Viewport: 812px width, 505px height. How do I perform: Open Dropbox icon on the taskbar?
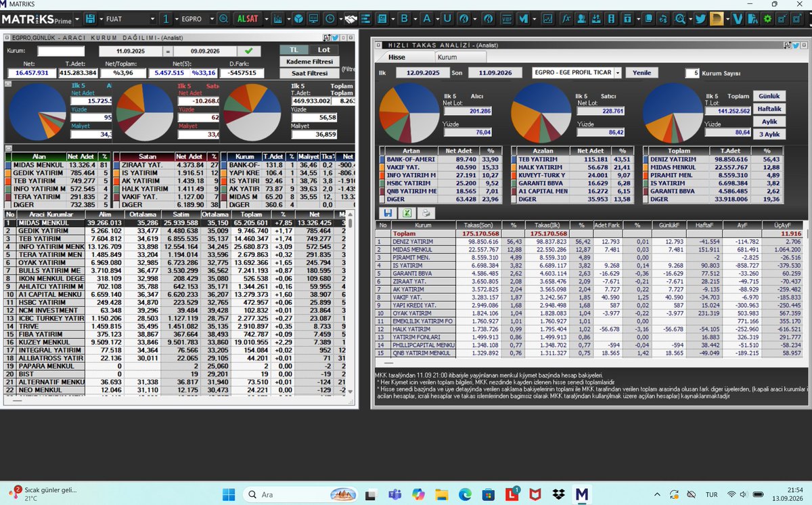pyautogui.click(x=558, y=494)
